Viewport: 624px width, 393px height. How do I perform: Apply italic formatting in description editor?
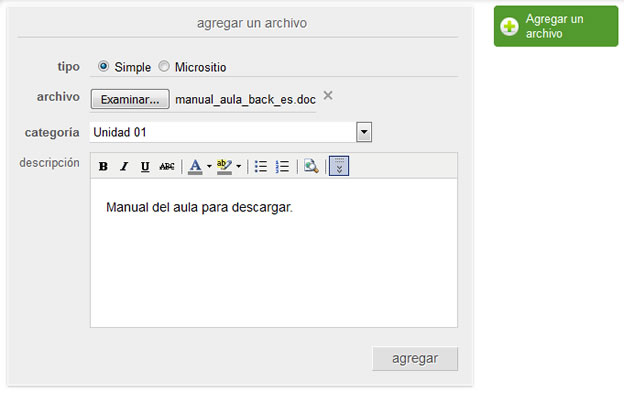pyautogui.click(x=124, y=166)
